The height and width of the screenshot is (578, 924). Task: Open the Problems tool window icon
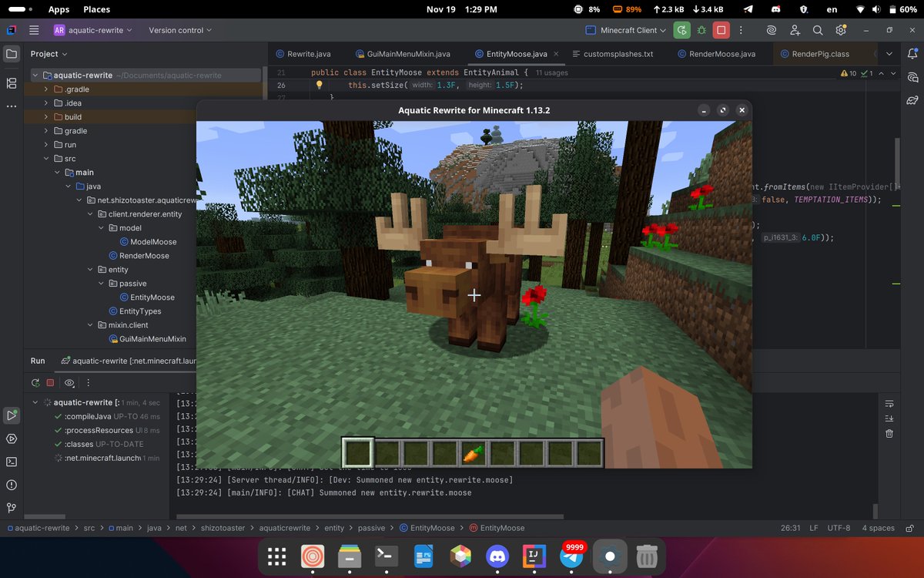pos(11,485)
